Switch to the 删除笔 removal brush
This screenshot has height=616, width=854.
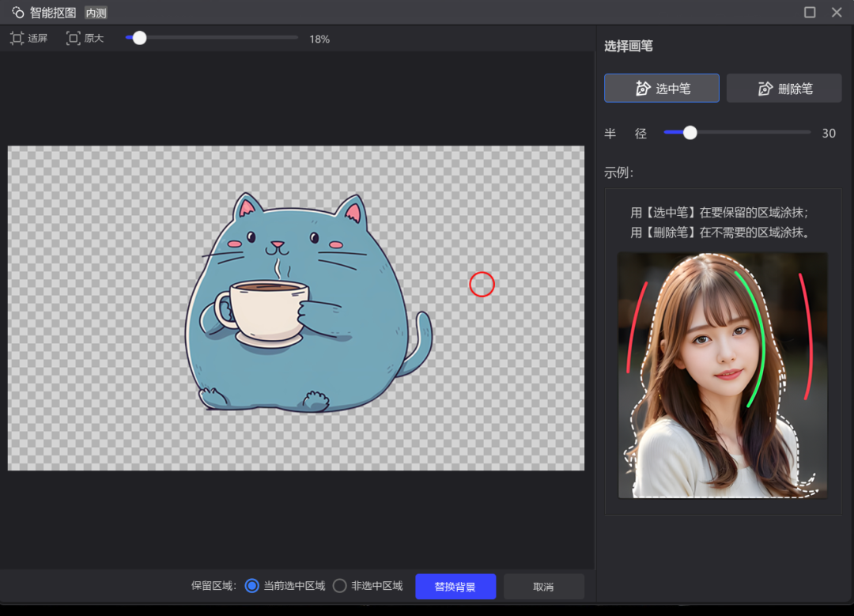tap(784, 89)
